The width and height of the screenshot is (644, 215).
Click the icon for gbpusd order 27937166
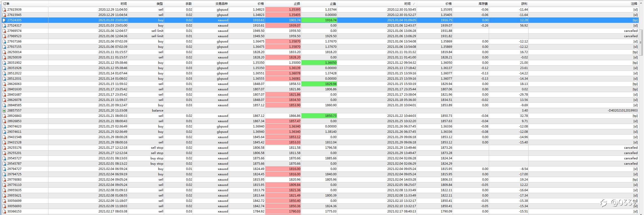click(x=4, y=41)
